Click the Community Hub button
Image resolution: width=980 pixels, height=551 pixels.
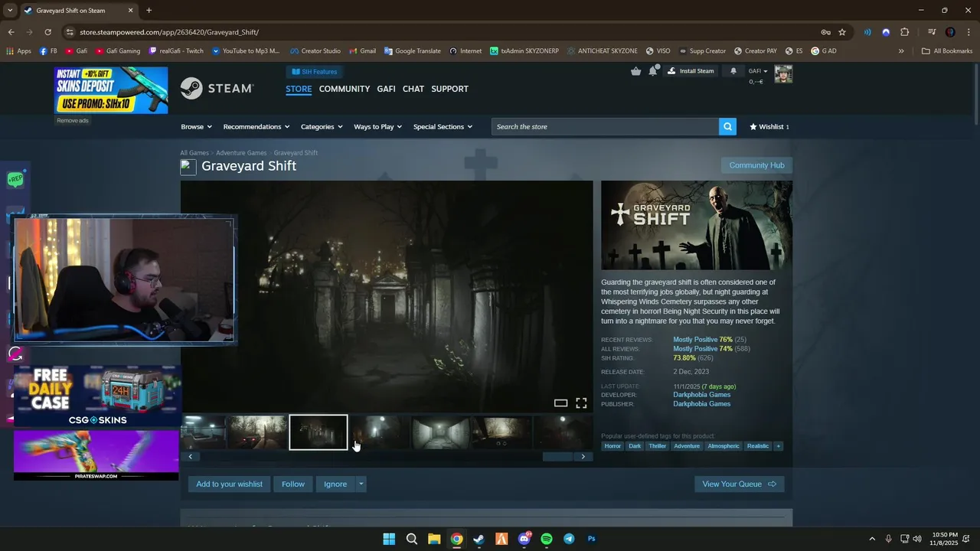[x=756, y=165]
